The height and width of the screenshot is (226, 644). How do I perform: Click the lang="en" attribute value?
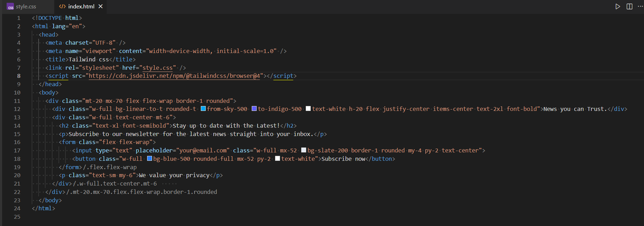[x=75, y=26]
